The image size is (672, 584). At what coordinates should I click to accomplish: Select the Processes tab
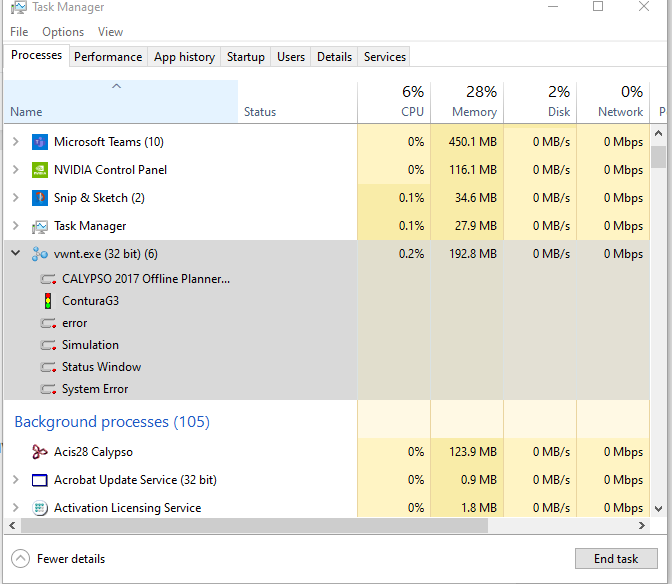coord(36,55)
